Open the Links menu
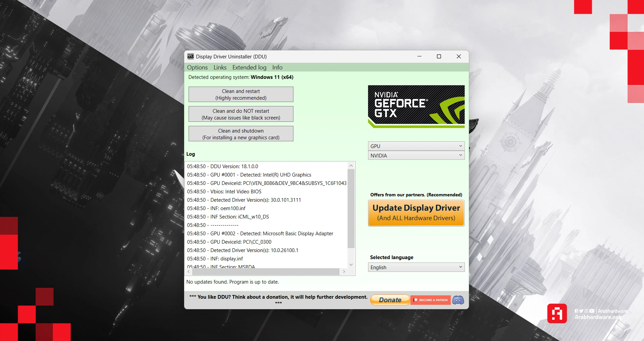Viewport: 644px width, 341px height. coord(220,67)
